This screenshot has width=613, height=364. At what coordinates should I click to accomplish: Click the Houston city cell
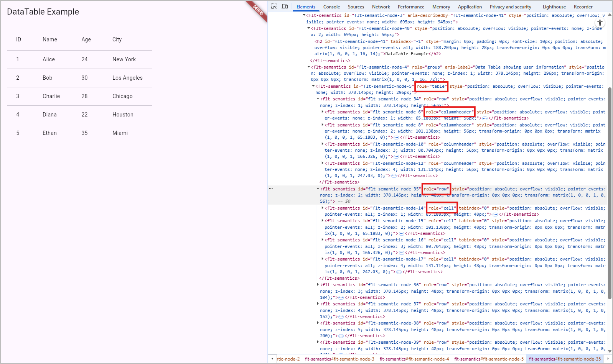[123, 115]
